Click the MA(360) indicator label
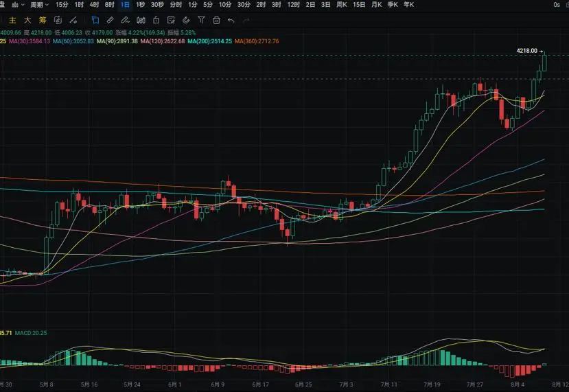Viewport: 569px width, 392px height. (x=257, y=41)
